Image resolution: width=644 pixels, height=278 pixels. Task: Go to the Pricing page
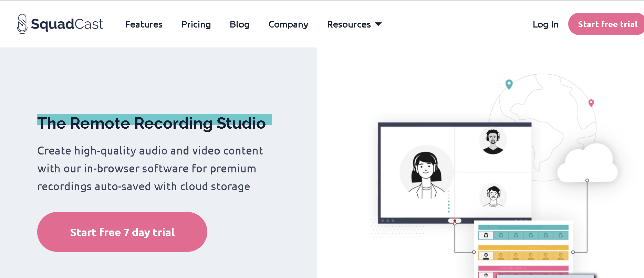pos(196,24)
